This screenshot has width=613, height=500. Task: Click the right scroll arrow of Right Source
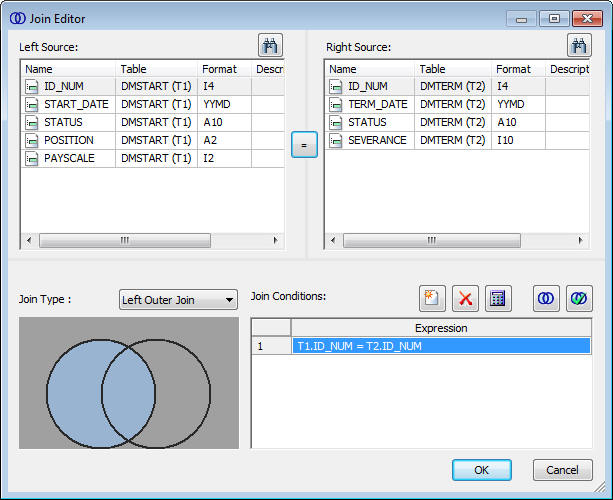coord(581,240)
